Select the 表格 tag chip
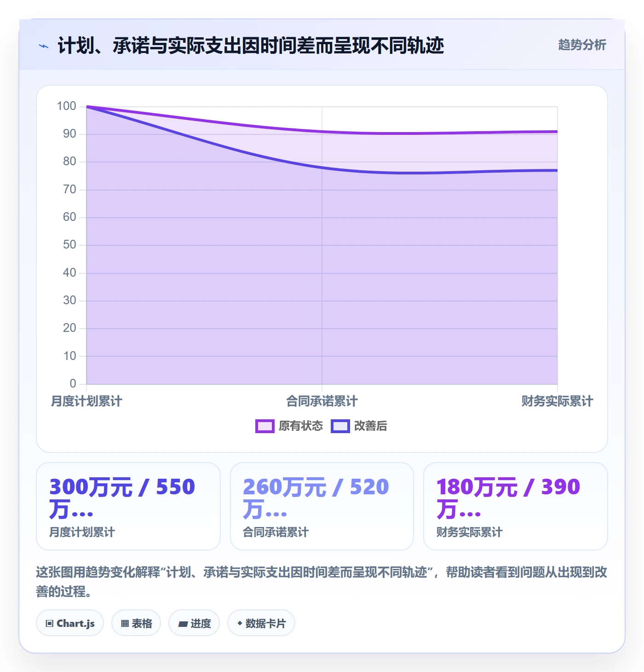 [x=136, y=623]
